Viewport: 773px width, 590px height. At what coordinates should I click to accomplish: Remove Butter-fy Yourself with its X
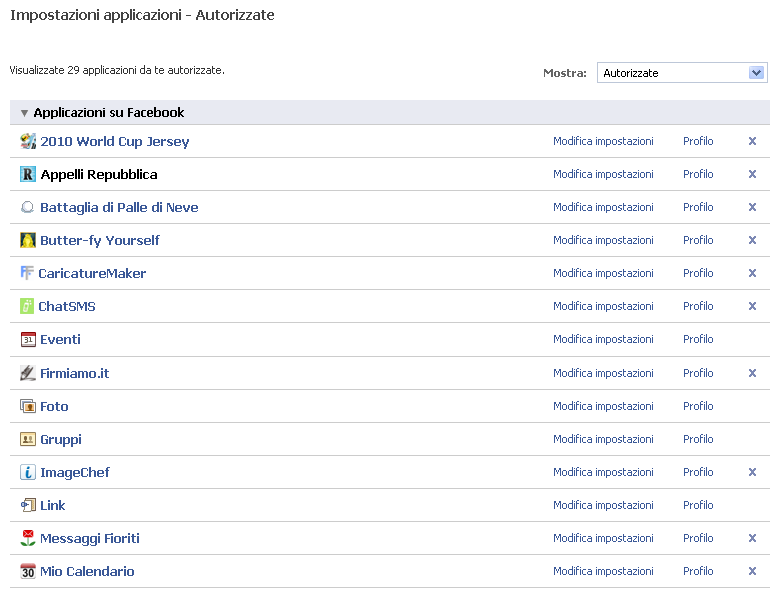(x=752, y=241)
